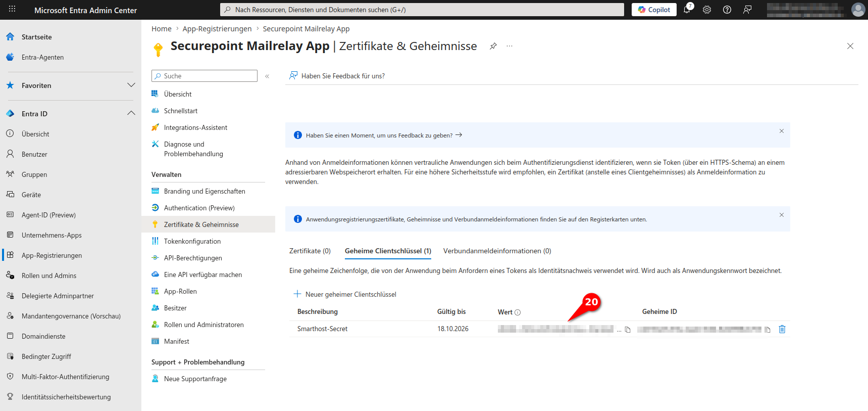Delete the Smarthost-Secret client secret
Viewport: 868px width, 411px height.
[782, 329]
